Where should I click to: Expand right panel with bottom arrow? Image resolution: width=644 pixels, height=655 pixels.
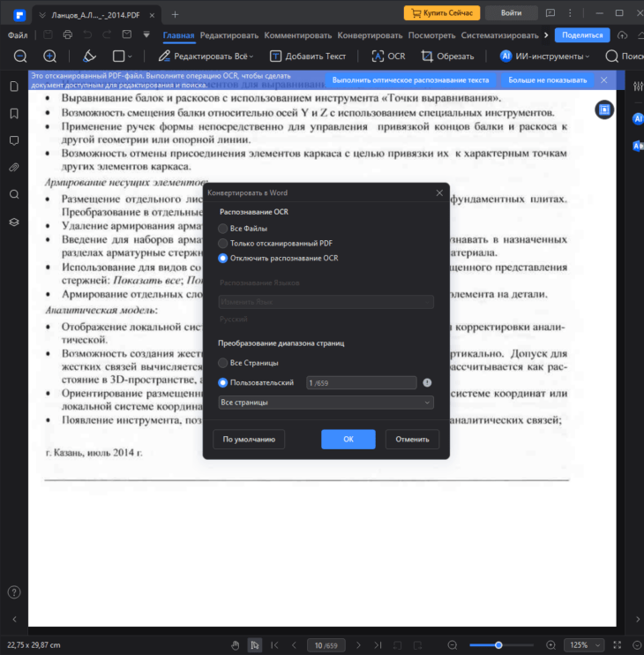(637, 620)
